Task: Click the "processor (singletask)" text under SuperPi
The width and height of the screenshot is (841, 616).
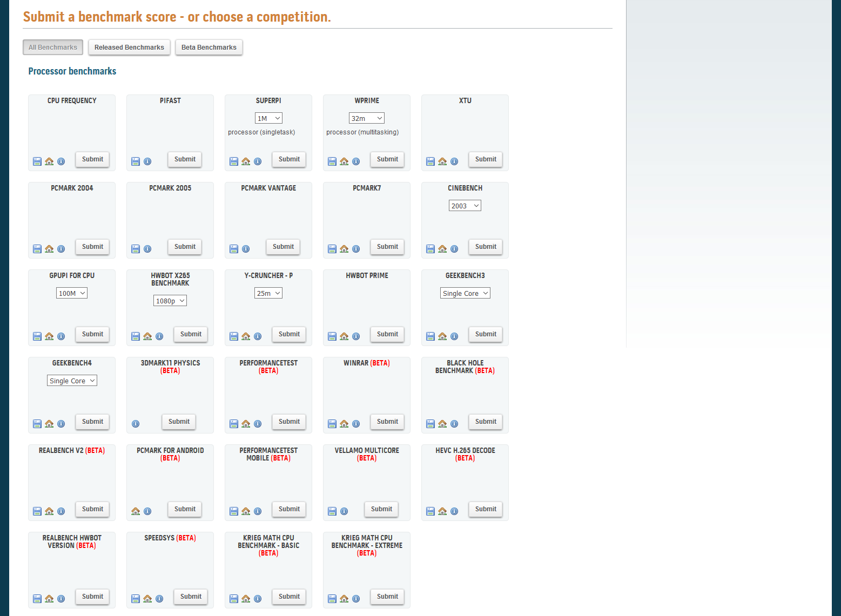Action: pos(261,132)
